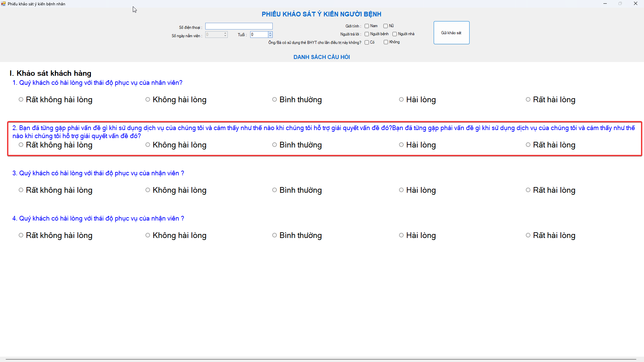Click the Số điện thoại input field
The image size is (644, 362).
239,26
